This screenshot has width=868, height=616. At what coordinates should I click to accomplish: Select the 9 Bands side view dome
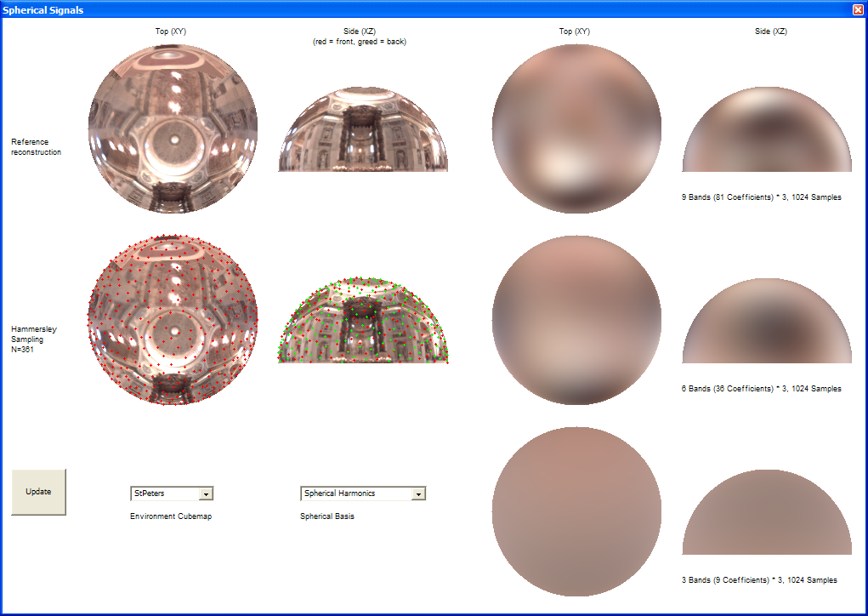pyautogui.click(x=767, y=129)
